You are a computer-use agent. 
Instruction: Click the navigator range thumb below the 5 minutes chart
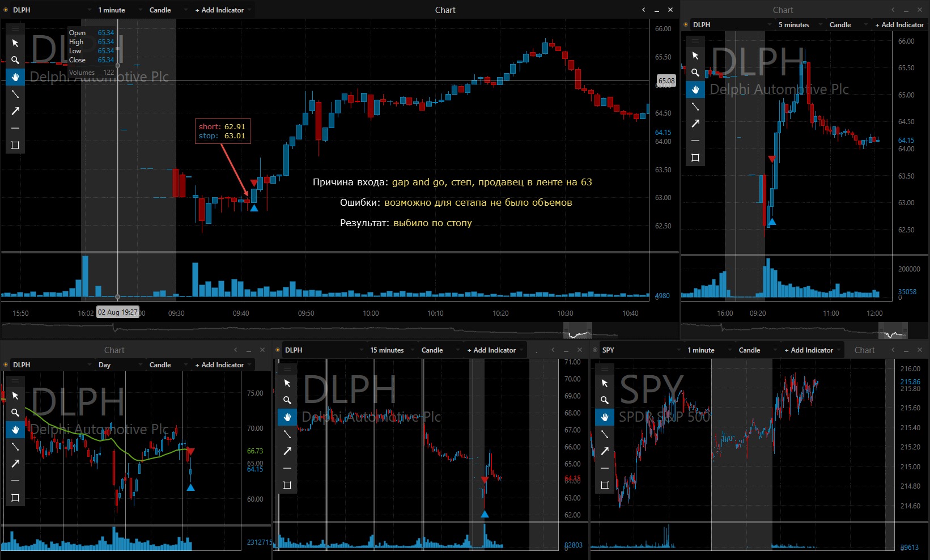tap(893, 330)
